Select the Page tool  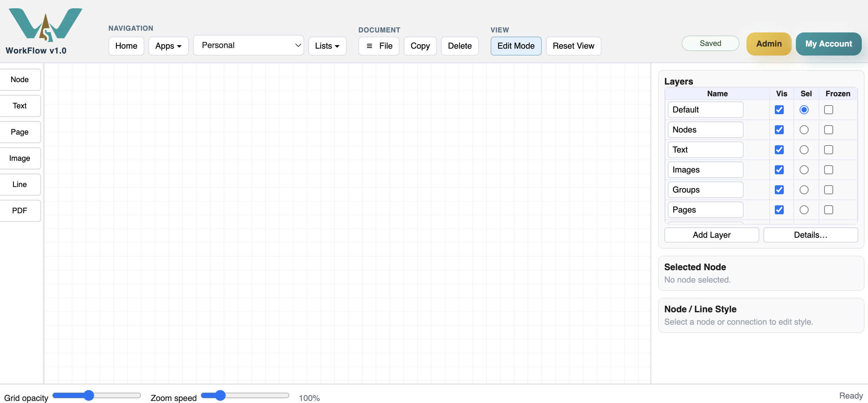(x=20, y=132)
